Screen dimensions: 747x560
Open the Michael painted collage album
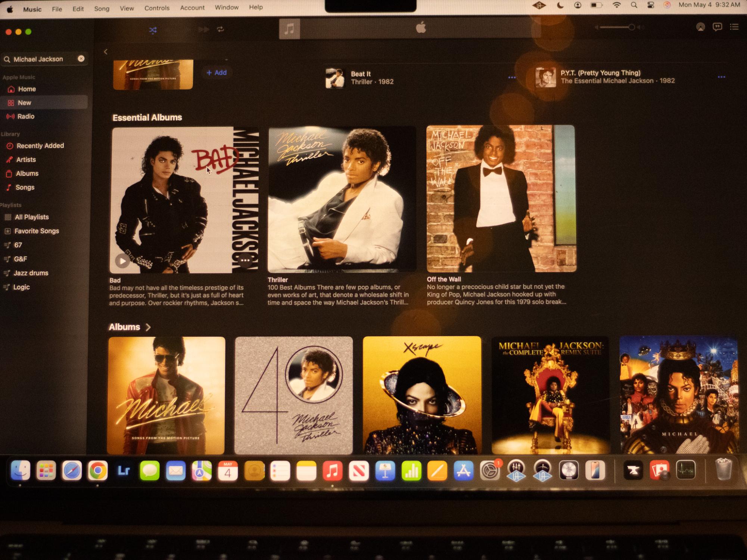(x=679, y=395)
